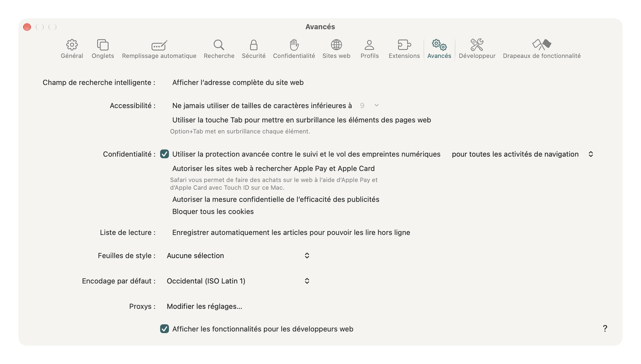Switch to the Recherche pane
Viewport: 641px width, 364px height.
(x=219, y=49)
